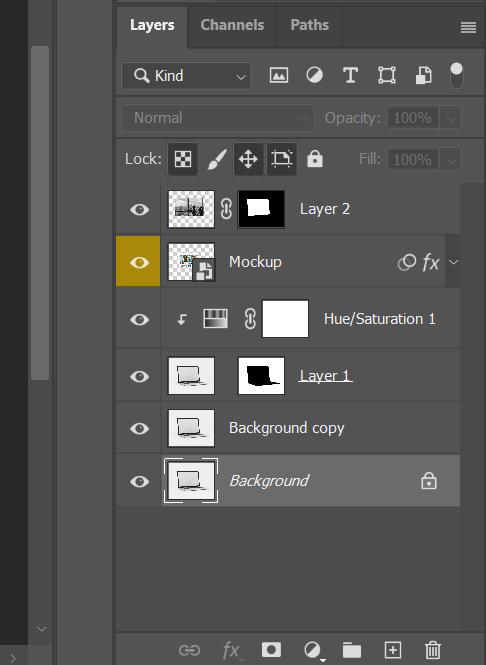Viewport: 486px width, 665px height.
Task: Select Layer 2 mask thumbnail
Action: (261, 209)
